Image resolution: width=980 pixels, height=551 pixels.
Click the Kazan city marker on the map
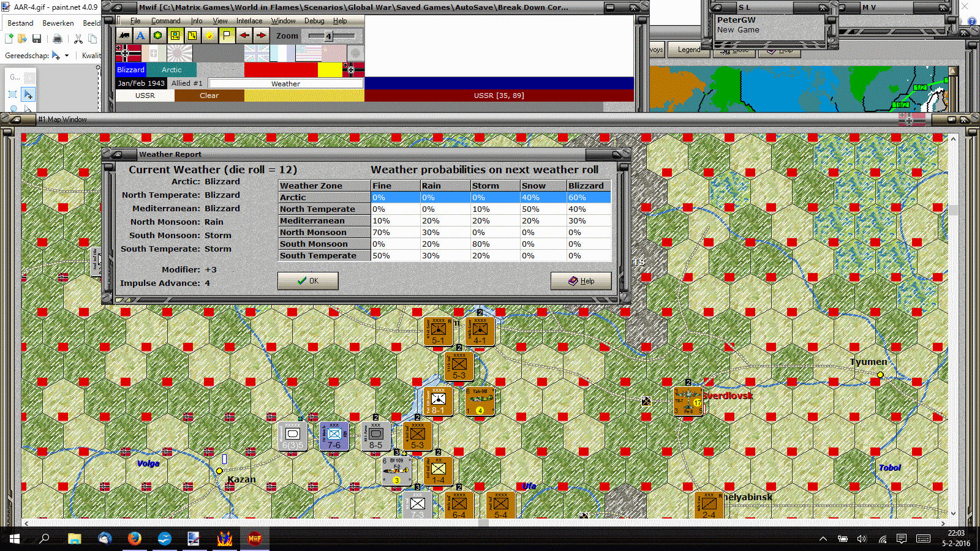pyautogui.click(x=219, y=471)
